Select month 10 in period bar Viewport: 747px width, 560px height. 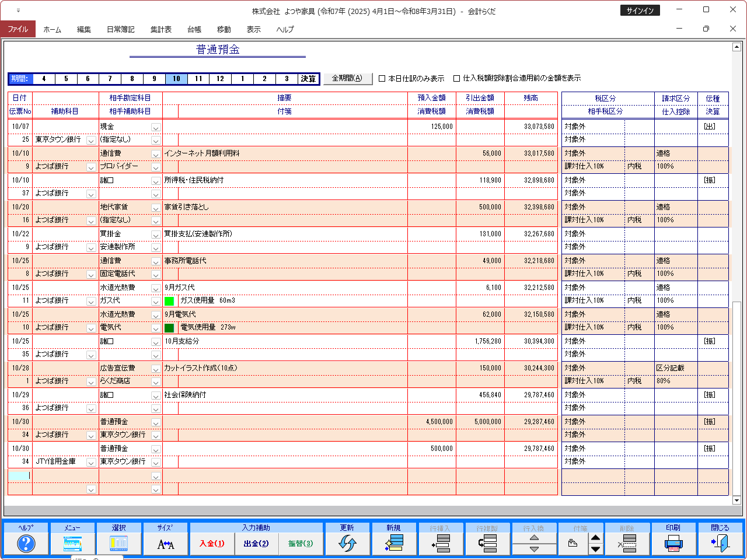(x=176, y=79)
